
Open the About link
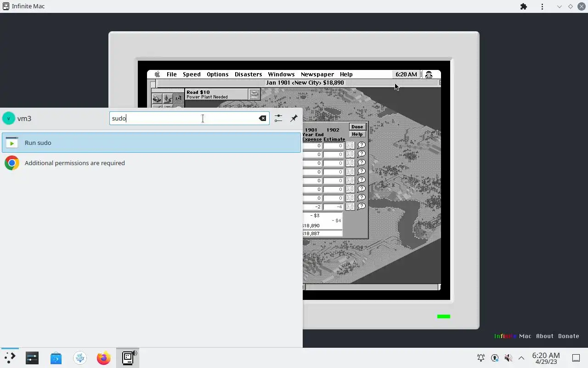545,336
